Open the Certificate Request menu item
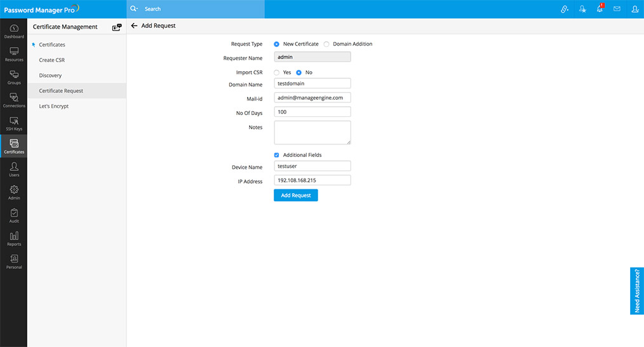This screenshot has height=347, width=644. pos(77,91)
